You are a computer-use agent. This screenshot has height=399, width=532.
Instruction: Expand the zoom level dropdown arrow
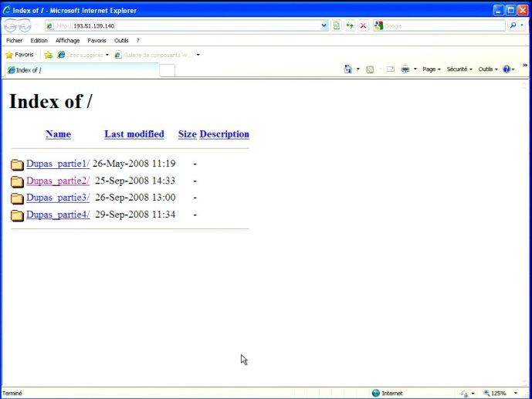coord(515,394)
